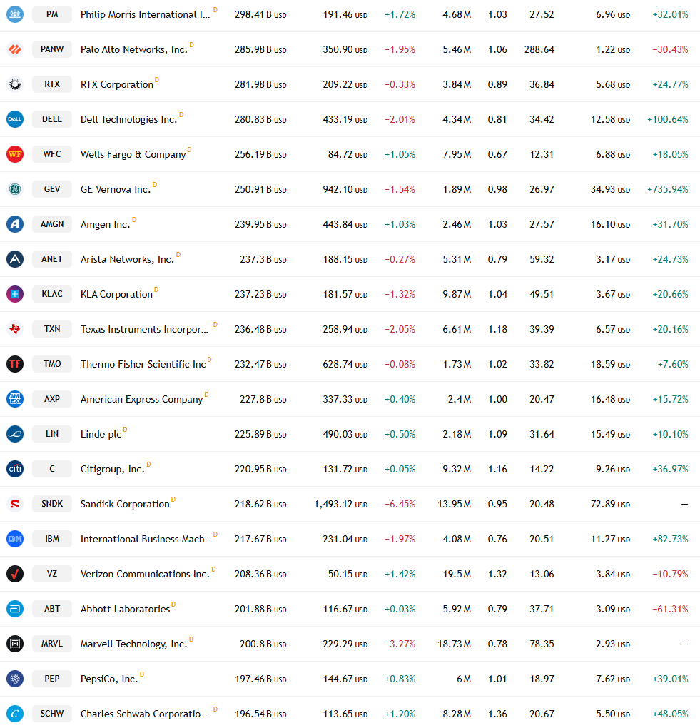Open the Wells Fargo & Company link
The width and height of the screenshot is (700, 728).
pyautogui.click(x=133, y=155)
